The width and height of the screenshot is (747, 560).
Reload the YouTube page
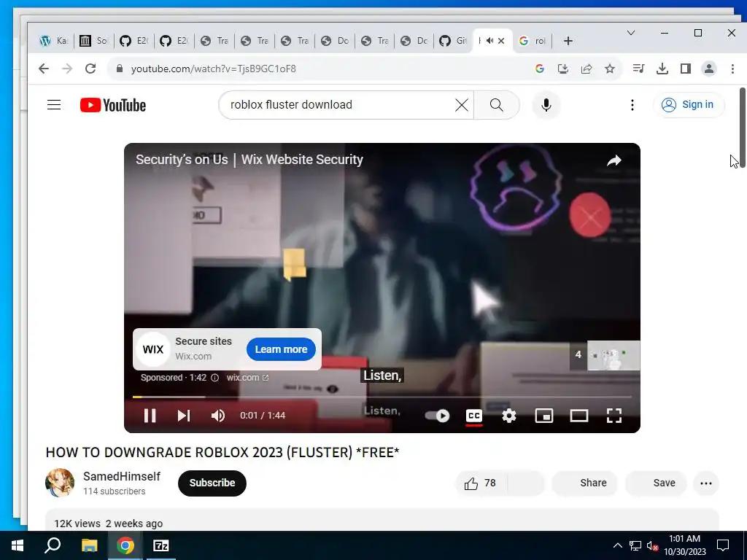click(90, 69)
